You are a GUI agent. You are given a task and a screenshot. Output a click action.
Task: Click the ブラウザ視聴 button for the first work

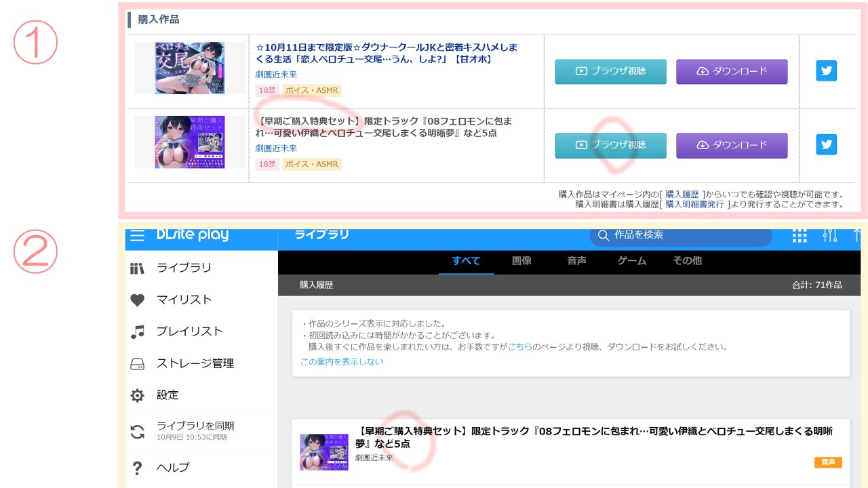pyautogui.click(x=610, y=71)
